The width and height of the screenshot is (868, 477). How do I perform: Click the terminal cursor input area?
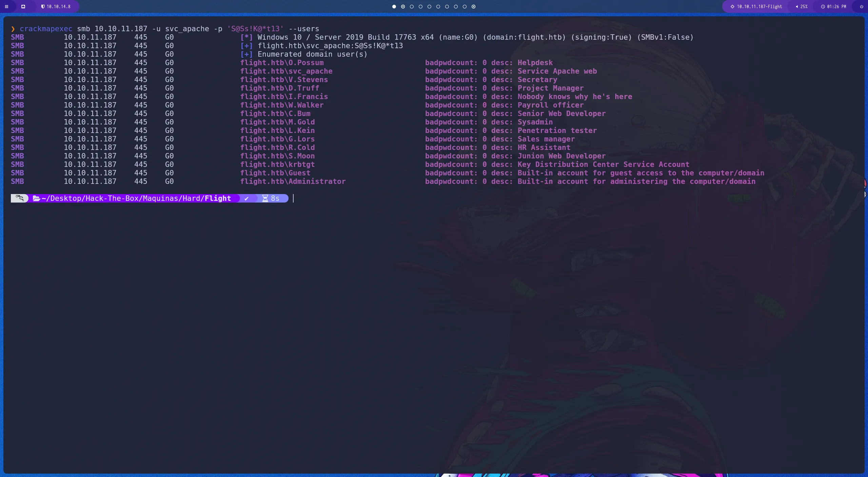294,198
